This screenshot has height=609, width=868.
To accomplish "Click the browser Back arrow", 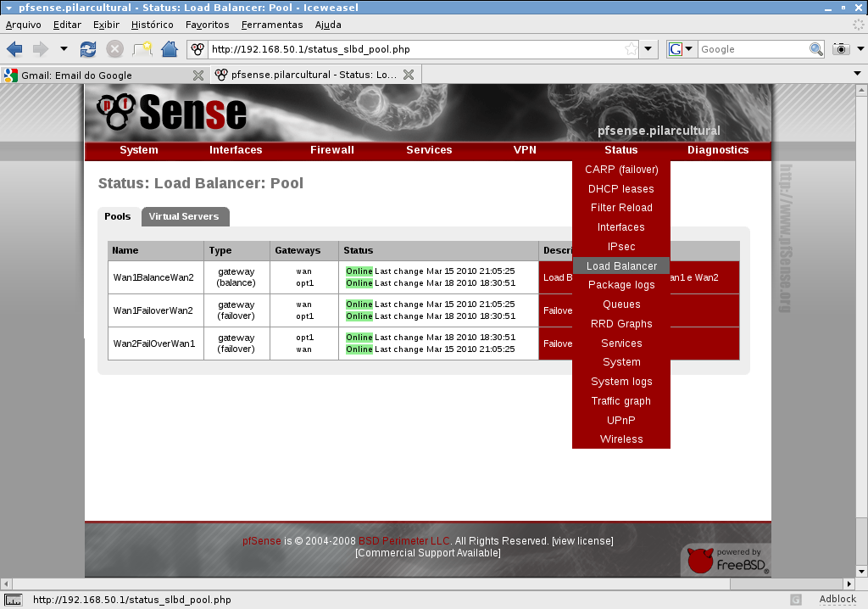I will pos(14,49).
